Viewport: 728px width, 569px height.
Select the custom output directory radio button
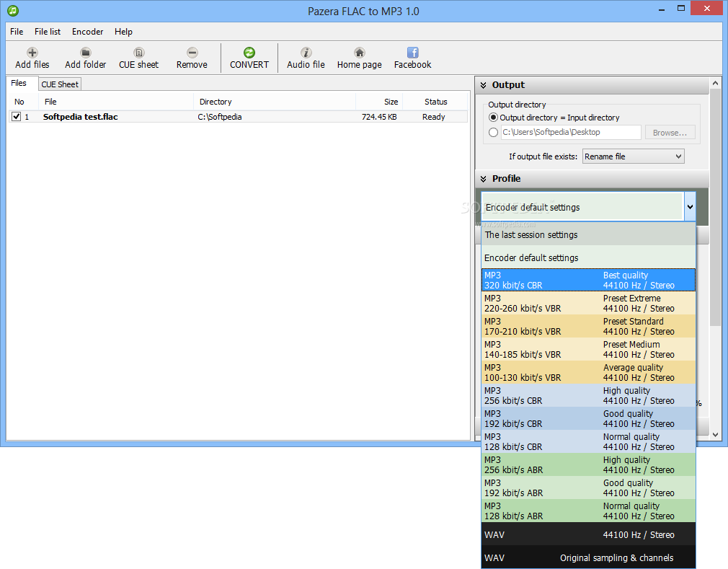494,133
